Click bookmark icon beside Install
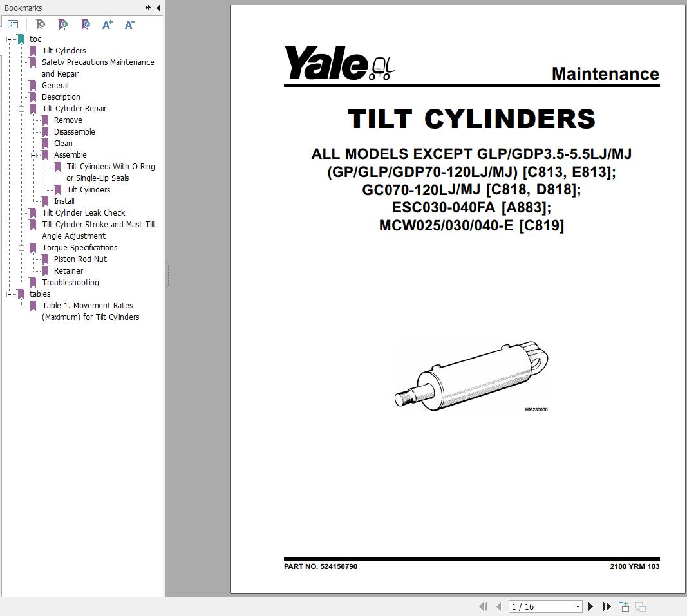This screenshot has width=687, height=616. pyautogui.click(x=45, y=201)
